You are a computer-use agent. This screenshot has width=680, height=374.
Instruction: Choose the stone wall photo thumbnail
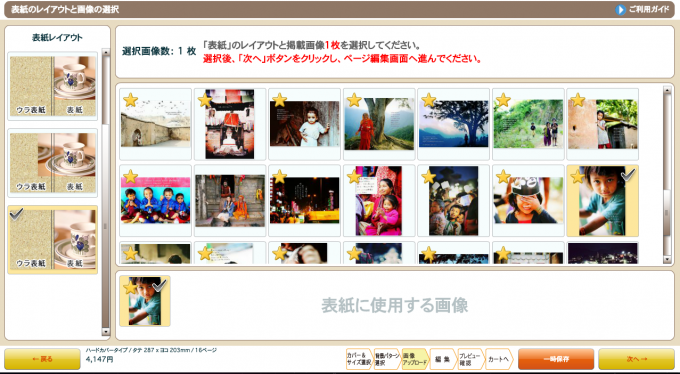pyautogui.click(x=156, y=124)
